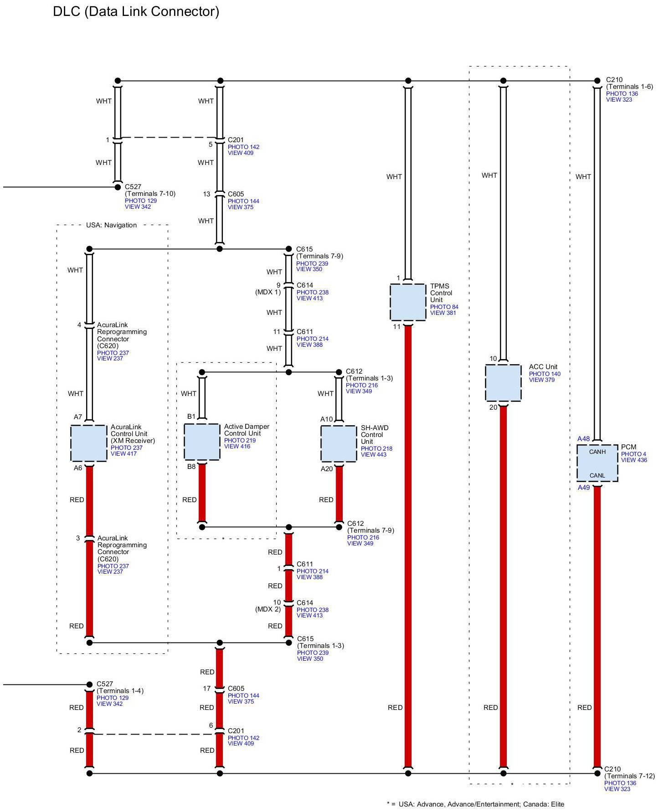Image resolution: width=659 pixels, height=812 pixels.
Task: Open VIEW 436 link next to PCM
Action: [634, 460]
